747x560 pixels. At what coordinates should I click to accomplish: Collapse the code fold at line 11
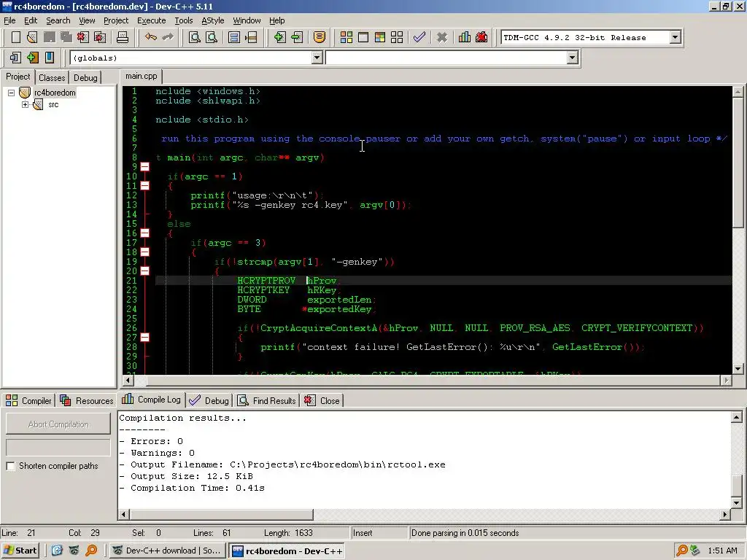(x=145, y=186)
